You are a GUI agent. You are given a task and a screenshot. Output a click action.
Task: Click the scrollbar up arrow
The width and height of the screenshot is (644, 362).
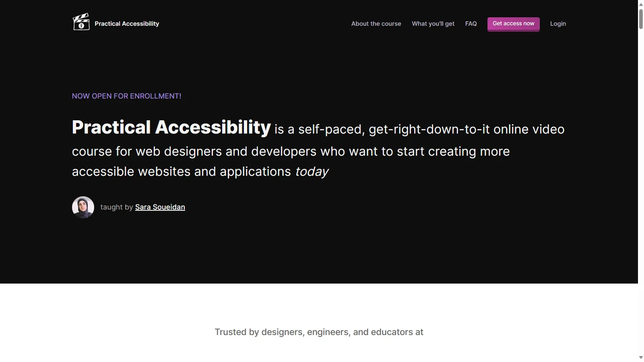coord(641,4)
